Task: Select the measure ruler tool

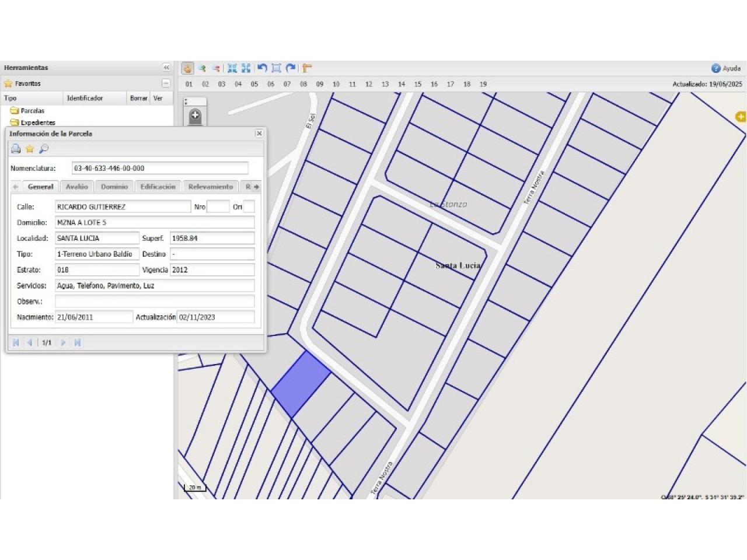Action: pyautogui.click(x=307, y=68)
